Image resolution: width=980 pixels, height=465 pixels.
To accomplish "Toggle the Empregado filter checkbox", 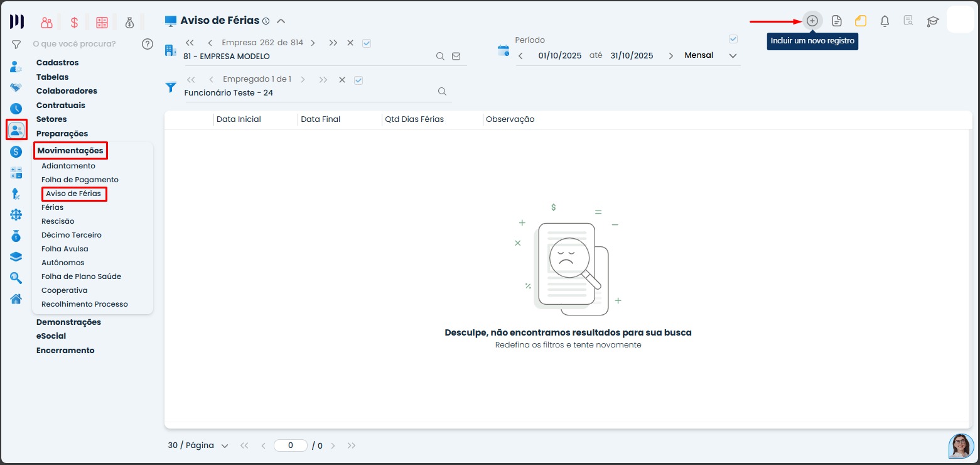I will 358,80.
